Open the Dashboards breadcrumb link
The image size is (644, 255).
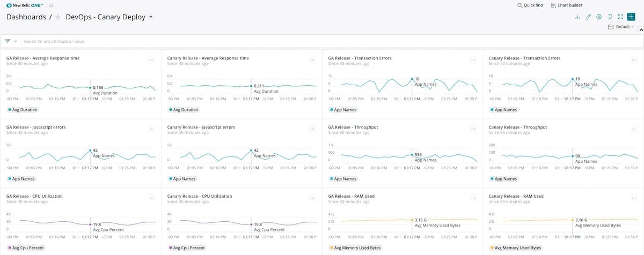[26, 17]
